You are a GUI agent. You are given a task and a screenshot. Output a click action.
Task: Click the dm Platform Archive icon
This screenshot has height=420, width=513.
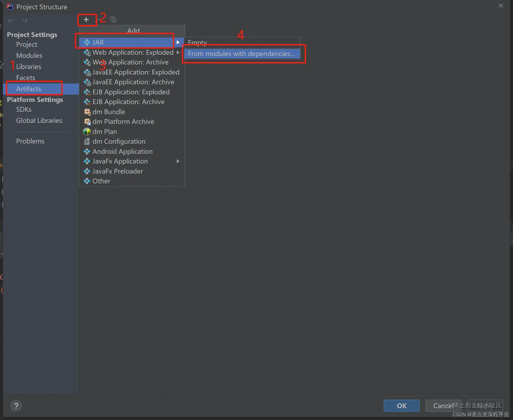[x=87, y=122]
